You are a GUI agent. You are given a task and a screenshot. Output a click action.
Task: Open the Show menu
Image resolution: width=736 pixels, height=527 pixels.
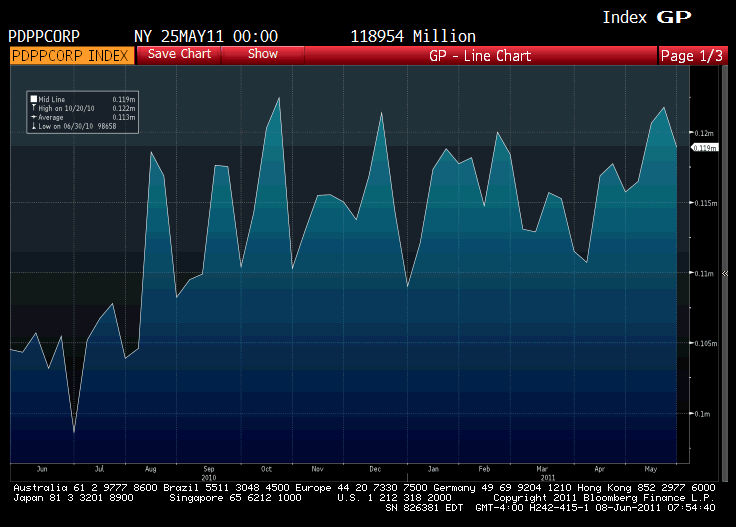click(x=262, y=55)
